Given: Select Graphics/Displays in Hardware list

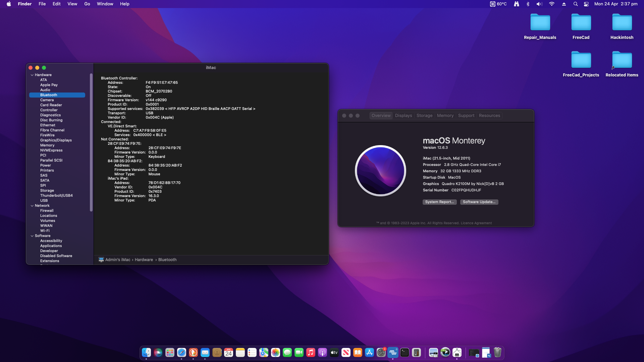Looking at the screenshot, I should [x=56, y=140].
